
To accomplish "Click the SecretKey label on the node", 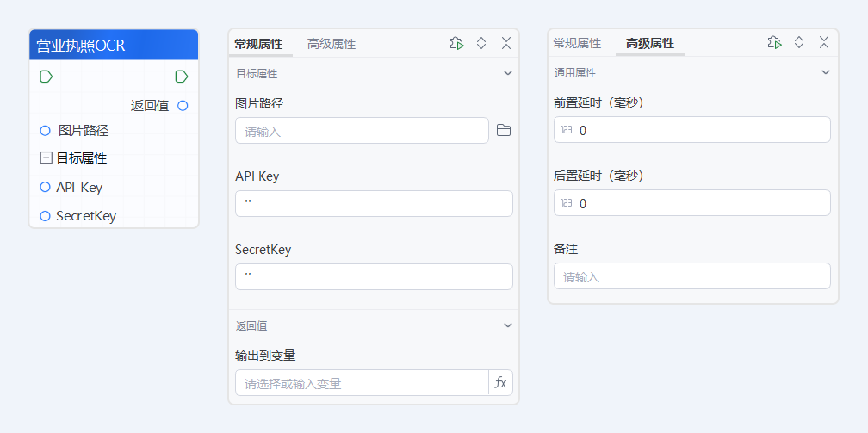I will 86,216.
